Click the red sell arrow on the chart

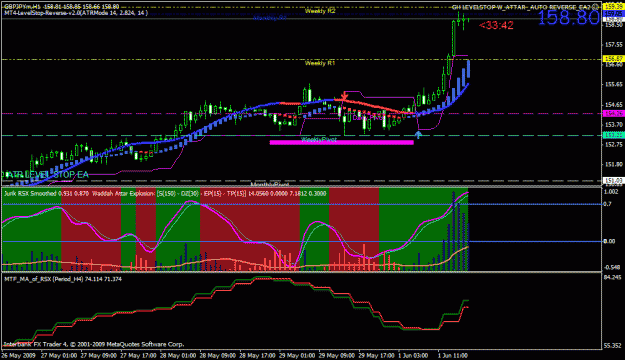tap(345, 96)
